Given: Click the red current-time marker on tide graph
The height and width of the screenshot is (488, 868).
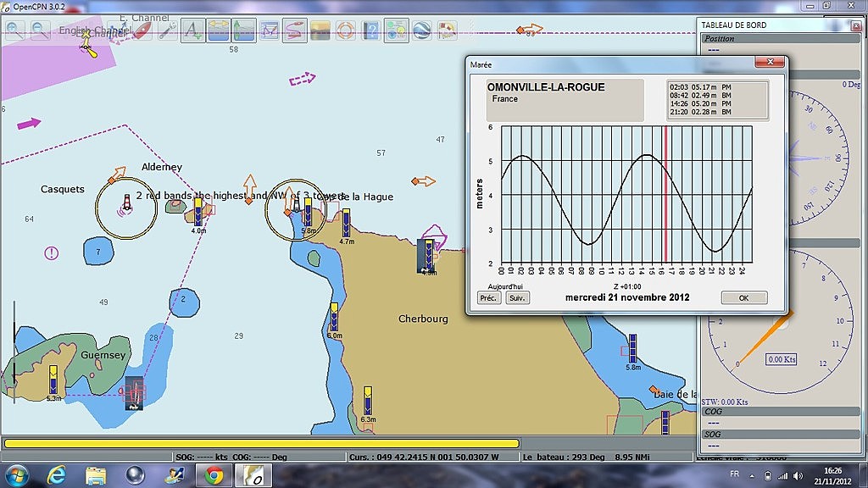Looking at the screenshot, I should [666, 194].
